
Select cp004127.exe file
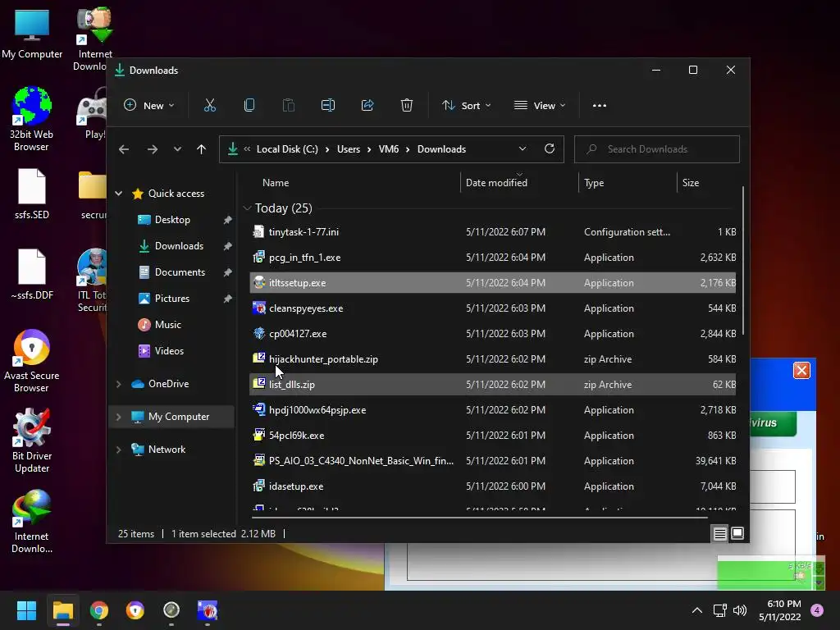click(493, 334)
